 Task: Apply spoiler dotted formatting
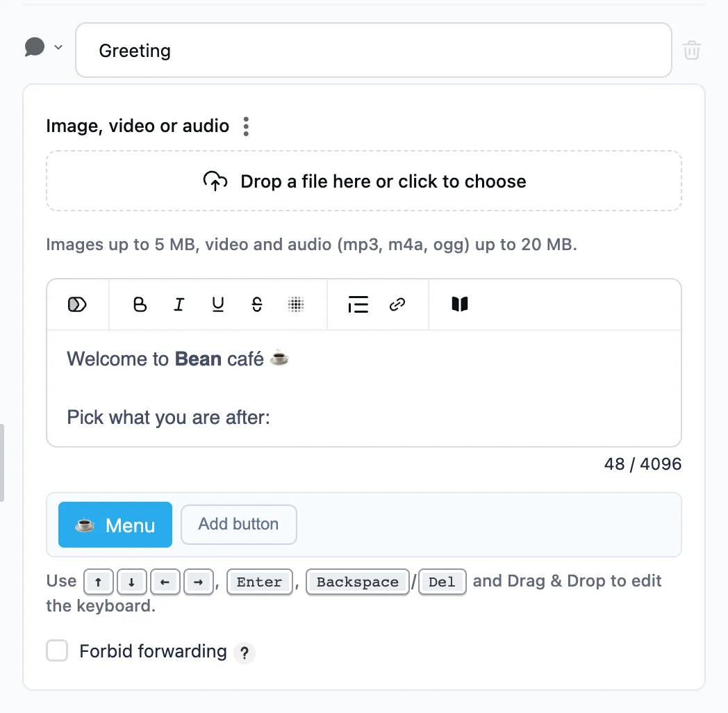click(296, 304)
